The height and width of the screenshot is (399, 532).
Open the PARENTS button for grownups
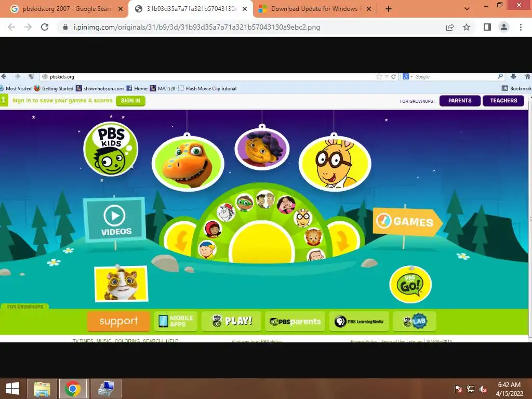pyautogui.click(x=460, y=101)
